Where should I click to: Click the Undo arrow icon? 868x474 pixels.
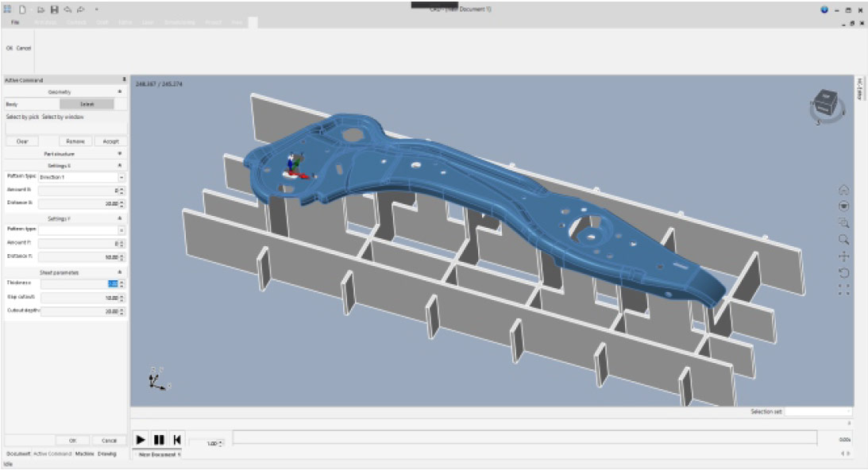pos(68,9)
